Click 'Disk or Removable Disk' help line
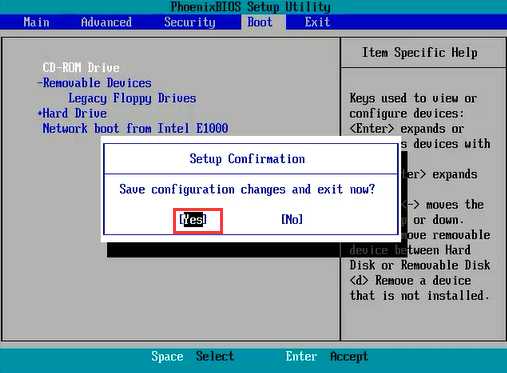The image size is (507, 373). pyautogui.click(x=420, y=265)
